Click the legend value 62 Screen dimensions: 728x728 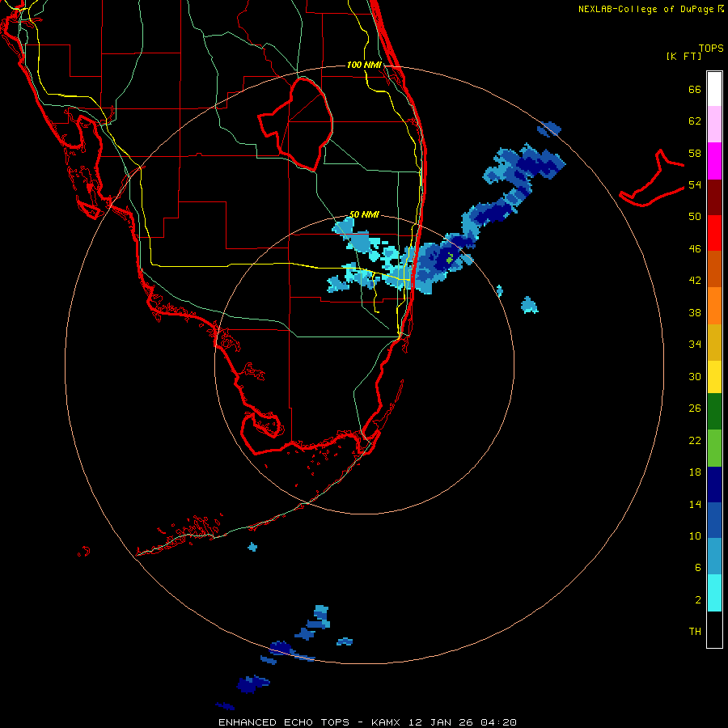coord(695,121)
